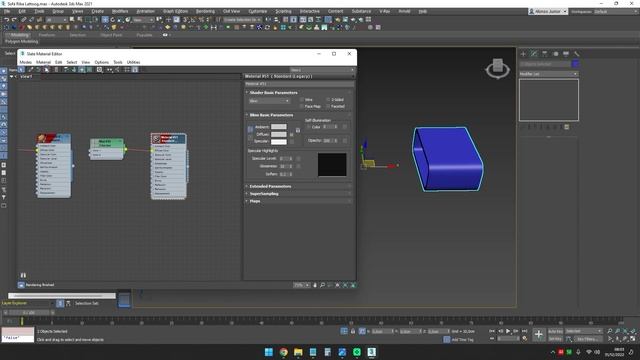Viewport: 640px width, 360px height.
Task: Enable the Wire checkbox
Action: 302,100
